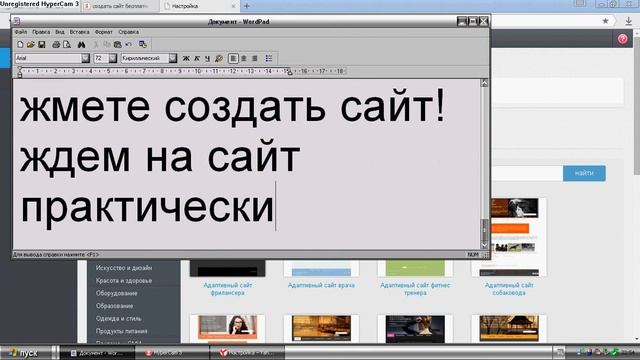This screenshot has width=640, height=360.
Task: Align text left in WordPad
Action: click(x=233, y=58)
